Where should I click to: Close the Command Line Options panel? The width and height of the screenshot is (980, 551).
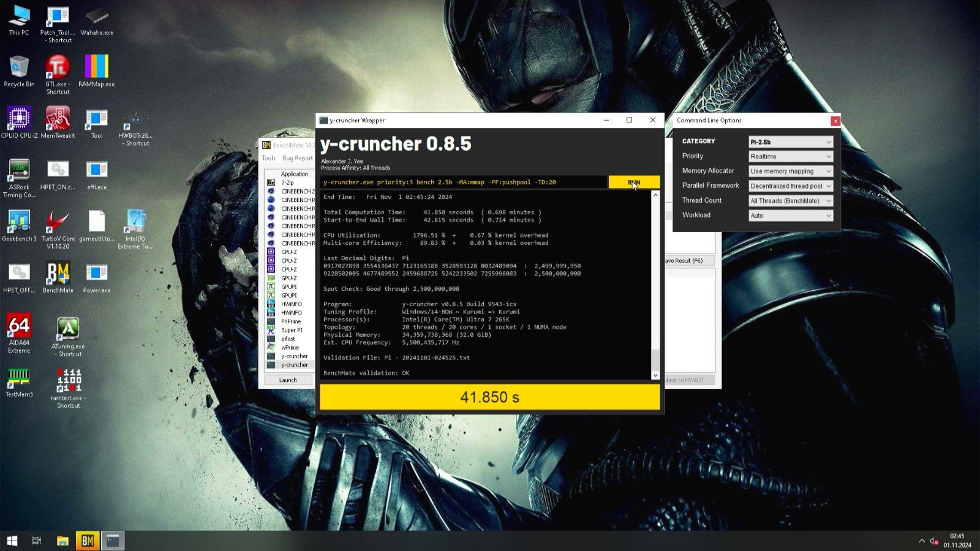click(x=835, y=121)
